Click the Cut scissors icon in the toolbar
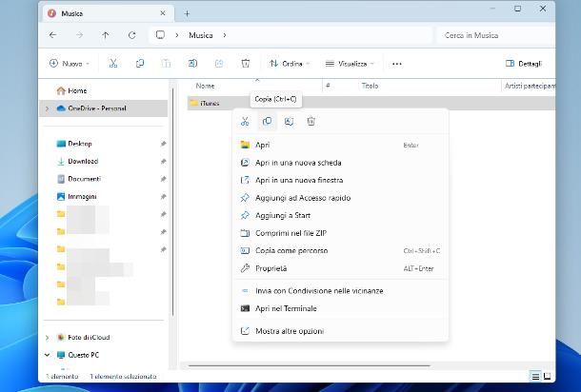 click(113, 64)
